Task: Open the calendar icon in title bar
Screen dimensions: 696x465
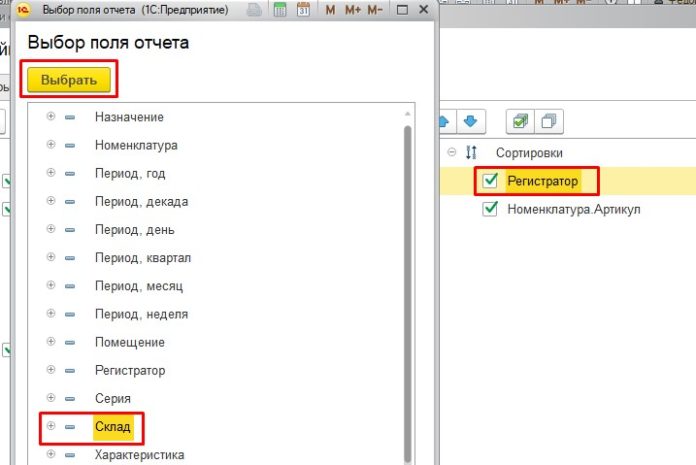Action: click(x=302, y=11)
